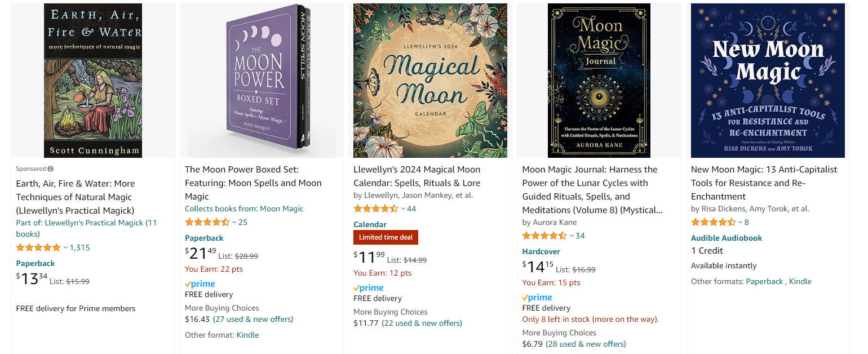Select the Kindle format for Moon Power
Screen dimensions: 868x354
247,335
